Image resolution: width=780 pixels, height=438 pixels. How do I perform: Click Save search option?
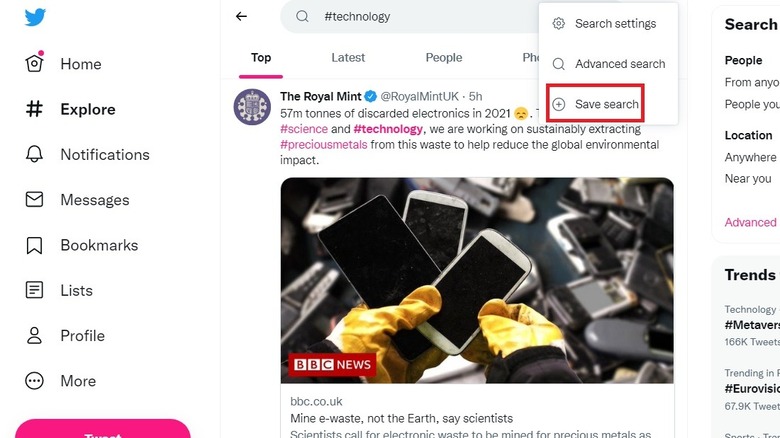(606, 104)
